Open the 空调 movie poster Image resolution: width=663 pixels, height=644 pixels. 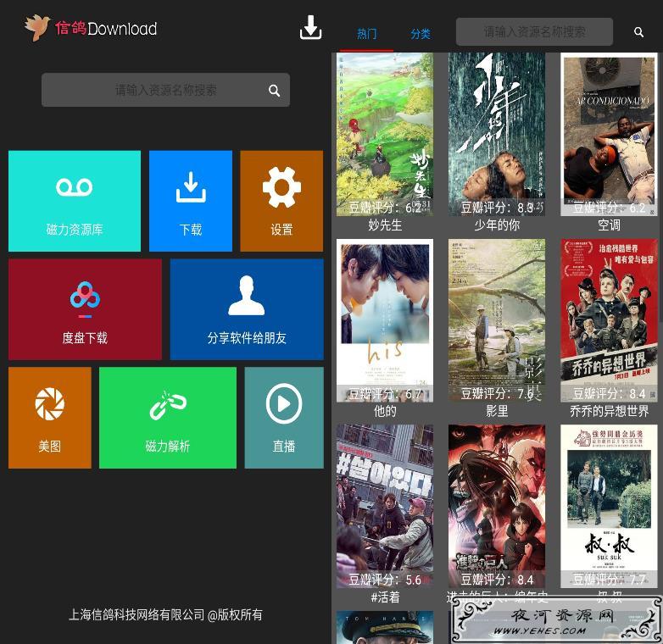click(x=609, y=135)
